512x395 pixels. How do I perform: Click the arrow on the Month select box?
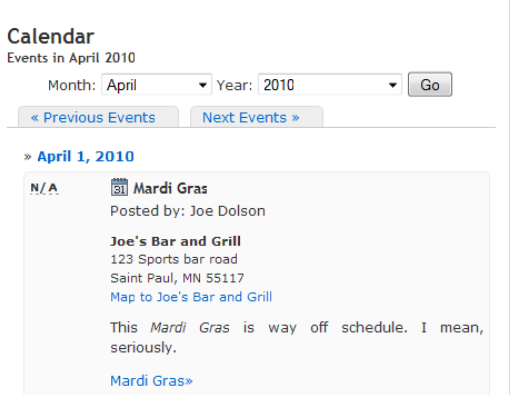coord(202,85)
